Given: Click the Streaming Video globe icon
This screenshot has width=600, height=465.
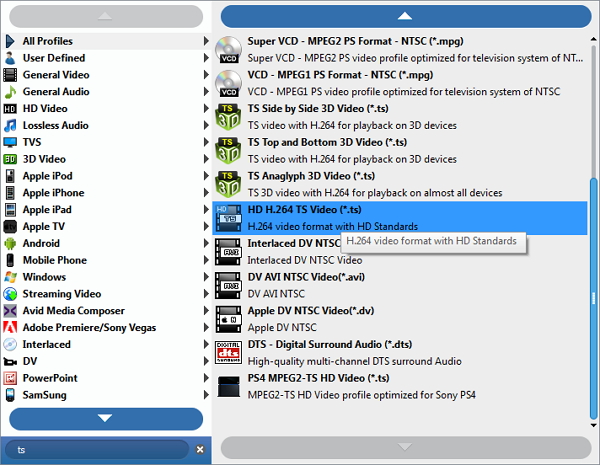Looking at the screenshot, I should point(10,294).
